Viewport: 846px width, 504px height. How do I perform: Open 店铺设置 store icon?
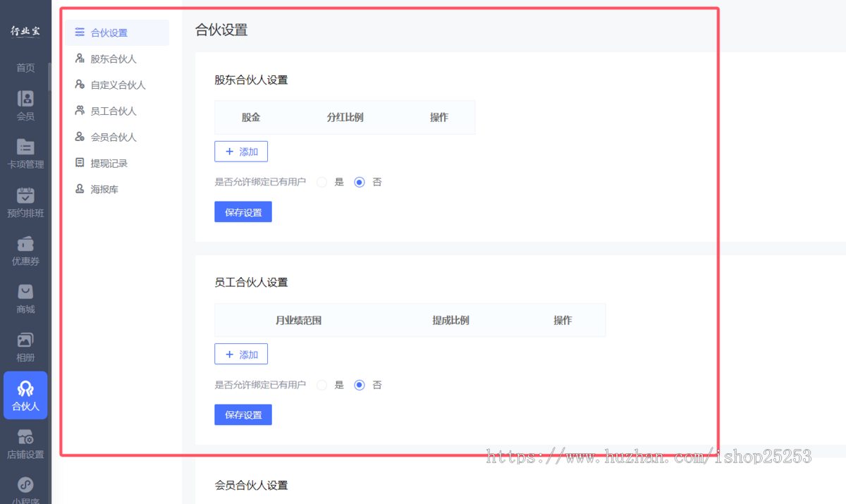point(25,437)
